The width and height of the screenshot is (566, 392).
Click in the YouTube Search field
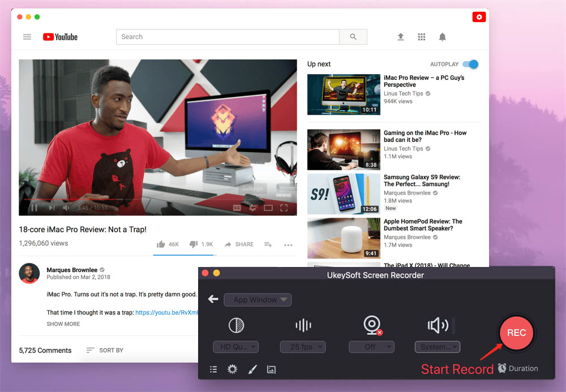click(228, 37)
